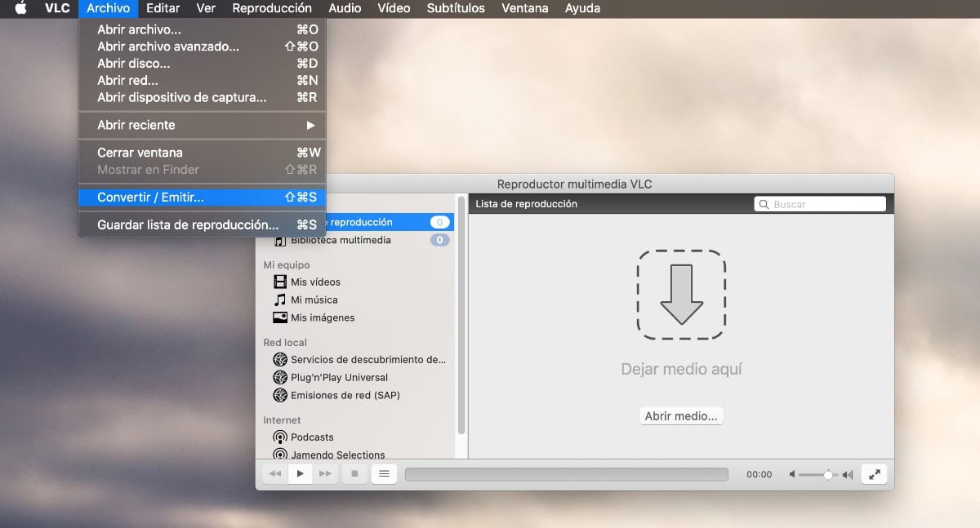Select Biblioteca multimedia in sidebar
This screenshot has height=528, width=980.
[x=341, y=241]
